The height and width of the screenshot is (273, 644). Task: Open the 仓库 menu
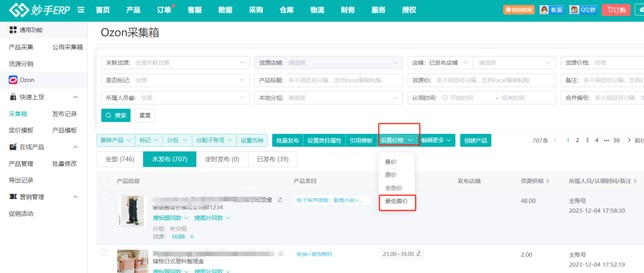[x=287, y=10]
